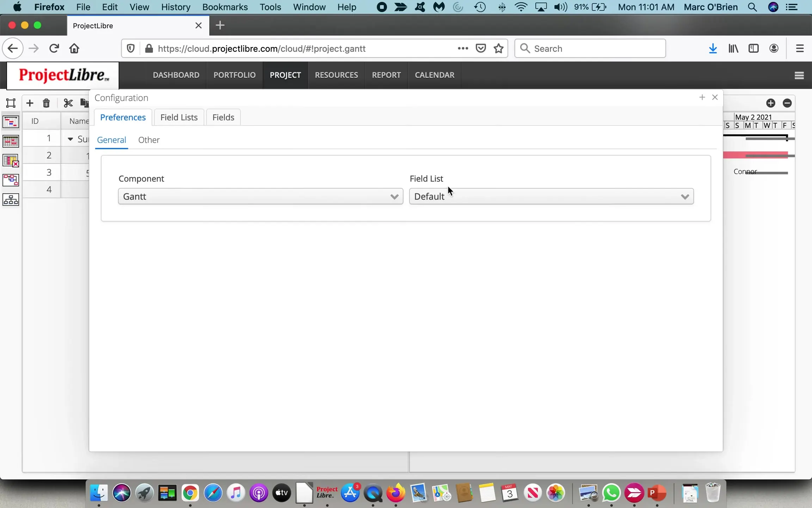This screenshot has width=812, height=508.
Task: Switch to the Field Lists tab
Action: click(179, 117)
